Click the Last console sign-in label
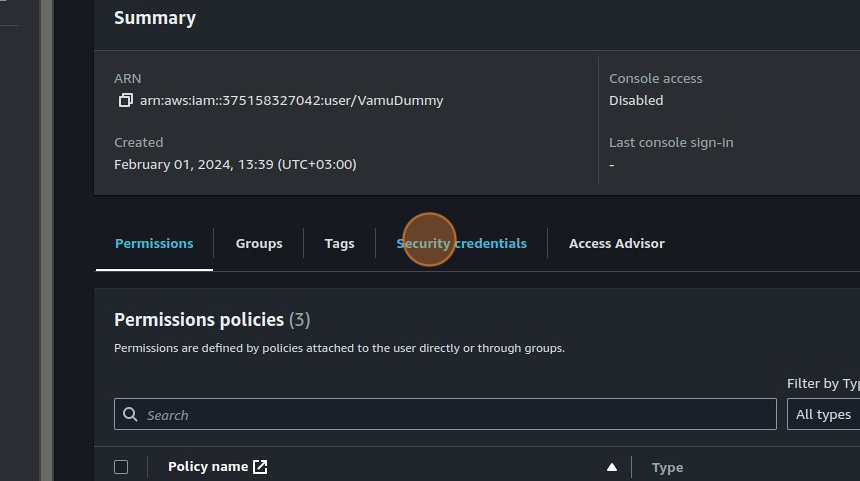 point(671,142)
